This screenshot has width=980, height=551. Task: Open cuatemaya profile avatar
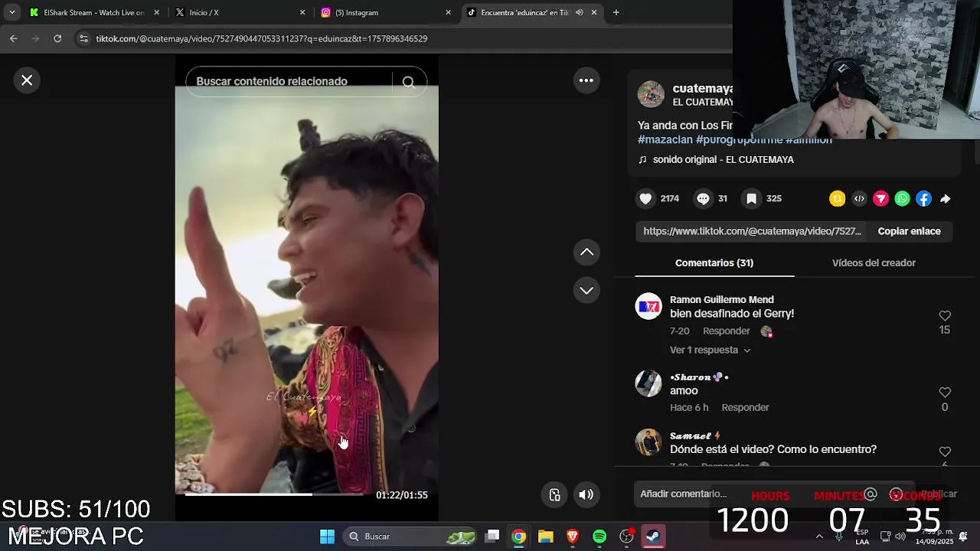pos(651,94)
